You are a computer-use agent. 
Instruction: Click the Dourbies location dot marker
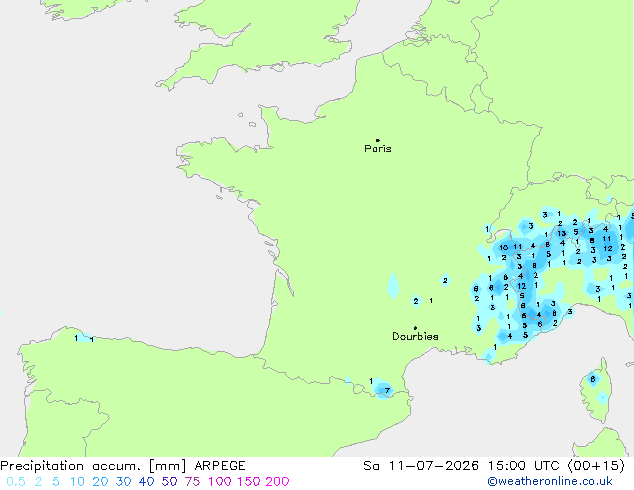coord(415,328)
